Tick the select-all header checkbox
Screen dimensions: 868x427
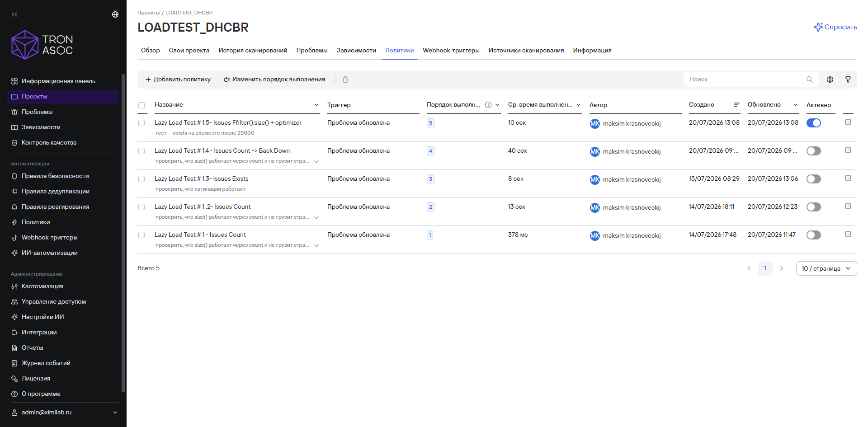click(x=142, y=105)
